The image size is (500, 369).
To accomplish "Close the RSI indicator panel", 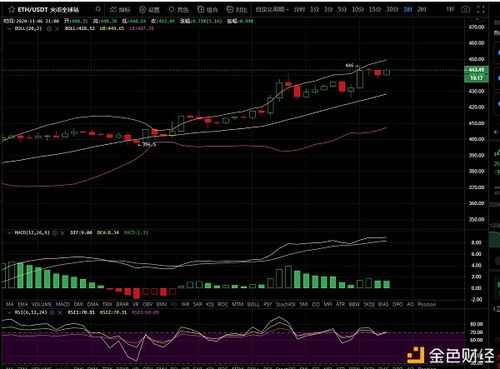I will pyautogui.click(x=60, y=313).
